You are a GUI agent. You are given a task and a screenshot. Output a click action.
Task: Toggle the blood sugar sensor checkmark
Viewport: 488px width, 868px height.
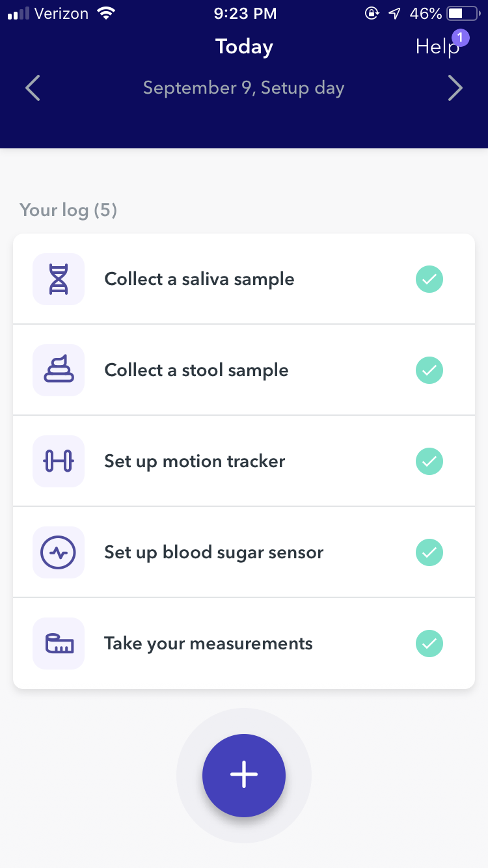(x=429, y=552)
